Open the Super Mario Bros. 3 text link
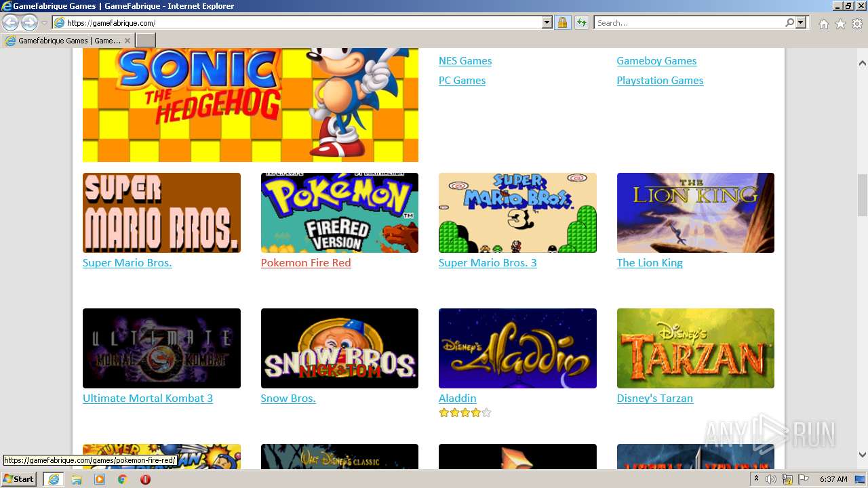Viewport: 868px width, 488px height. coord(488,263)
